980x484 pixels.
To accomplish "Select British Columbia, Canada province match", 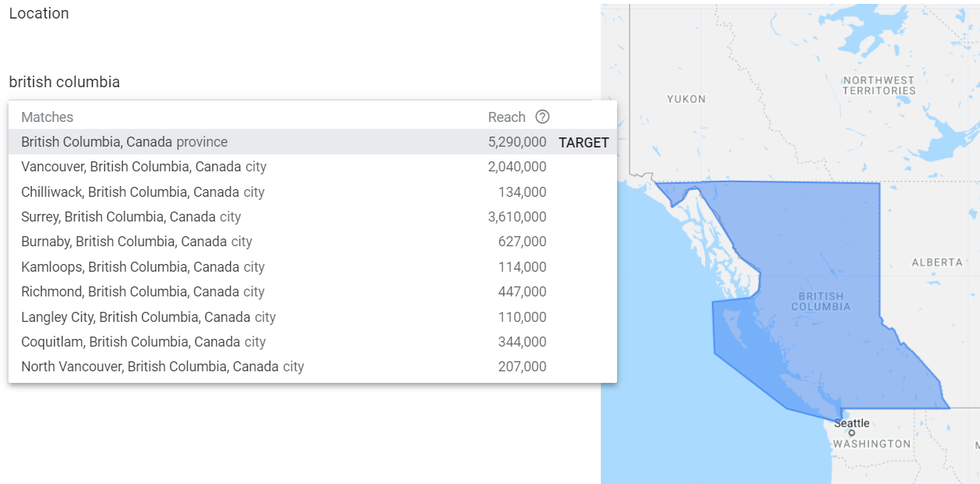I will [313, 142].
